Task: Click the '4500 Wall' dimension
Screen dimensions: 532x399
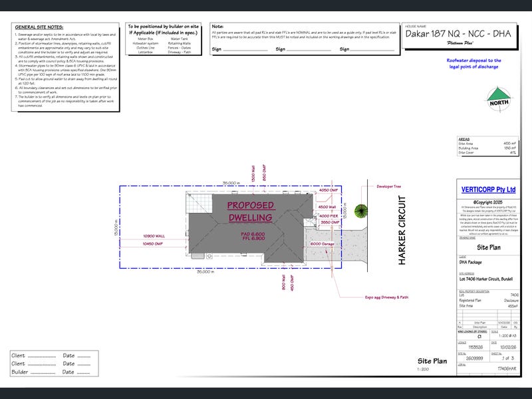Action: point(327,207)
